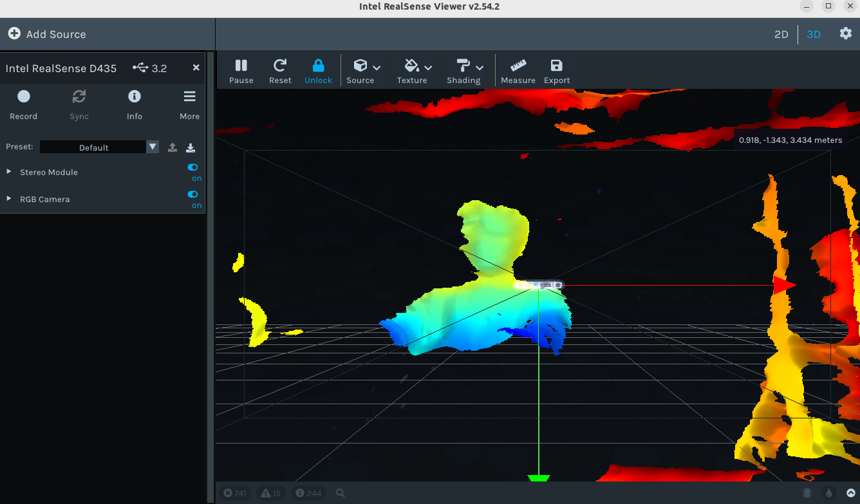Remove the Intel RealSense D435 device
Screen dimensions: 860x504
(196, 68)
